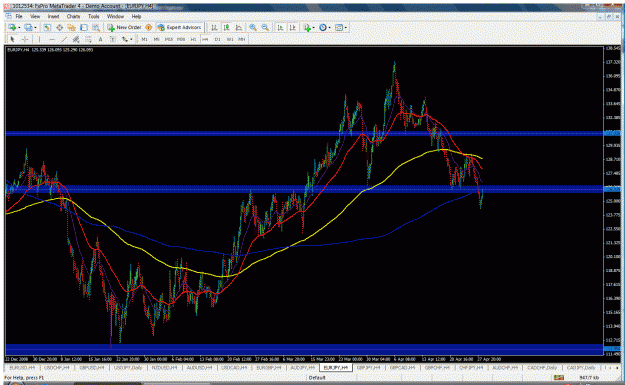625x385 pixels.
Task: Click the Default profile status field
Action: click(x=317, y=377)
